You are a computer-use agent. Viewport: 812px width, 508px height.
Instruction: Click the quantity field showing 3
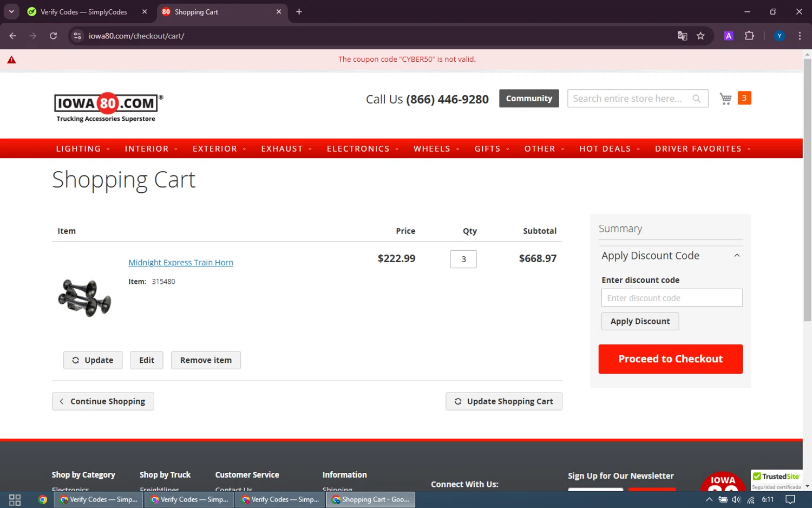coord(463,259)
